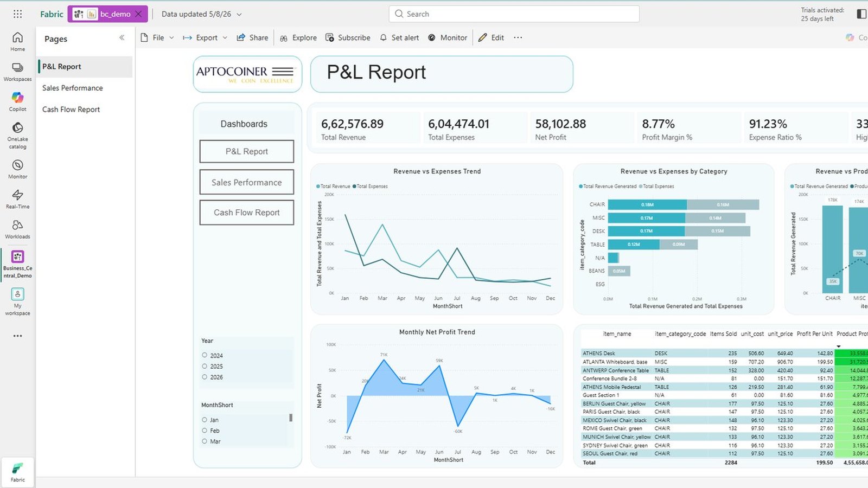Click the Edit pencil button
The image size is (868, 488).
491,37
